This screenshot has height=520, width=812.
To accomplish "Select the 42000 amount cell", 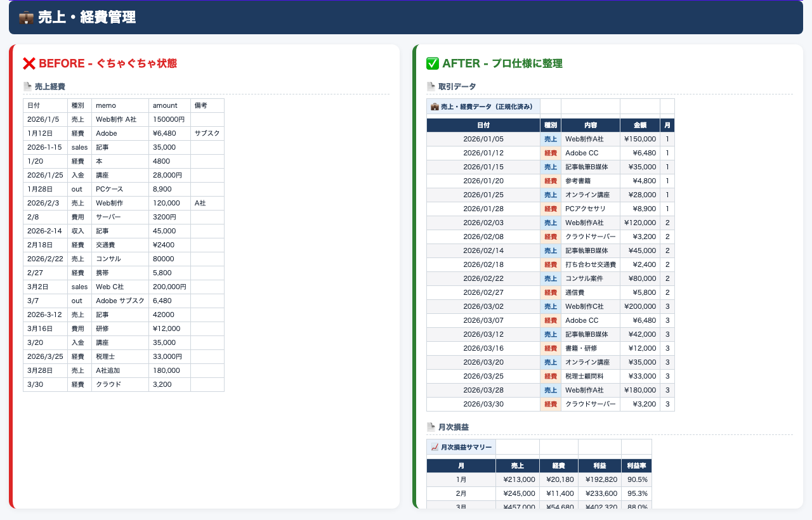I will point(170,315).
